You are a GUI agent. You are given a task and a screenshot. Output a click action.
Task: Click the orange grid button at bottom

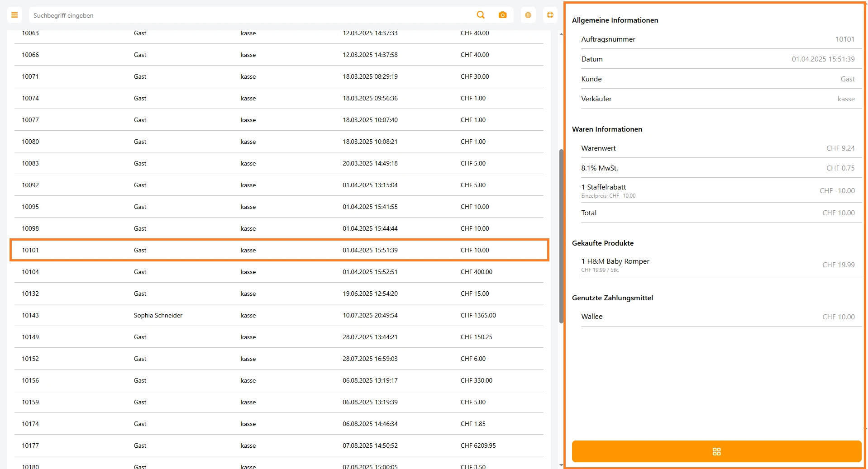[716, 451]
